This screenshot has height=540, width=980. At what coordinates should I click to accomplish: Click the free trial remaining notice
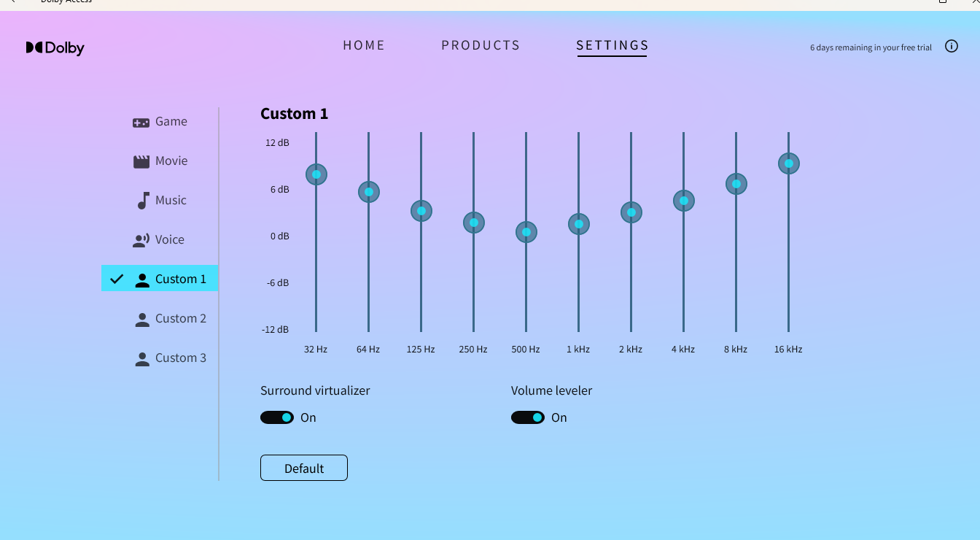[x=871, y=47]
